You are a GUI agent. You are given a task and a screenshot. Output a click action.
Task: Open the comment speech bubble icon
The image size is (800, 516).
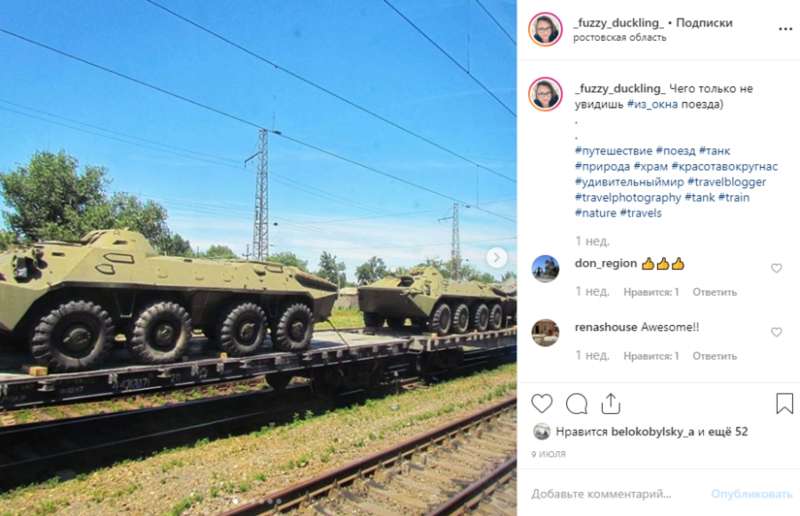click(577, 404)
